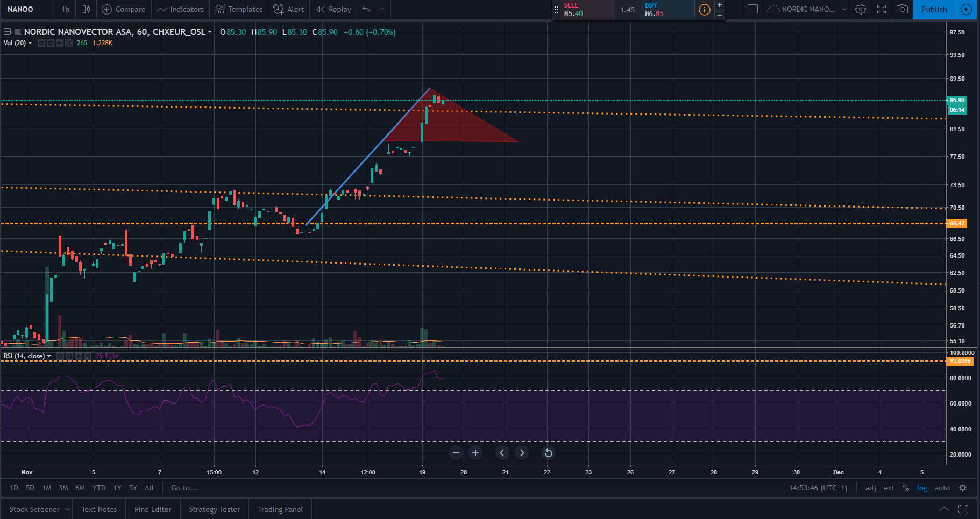The width and height of the screenshot is (980, 519).
Task: Toggle ext extended hours
Action: pos(889,488)
